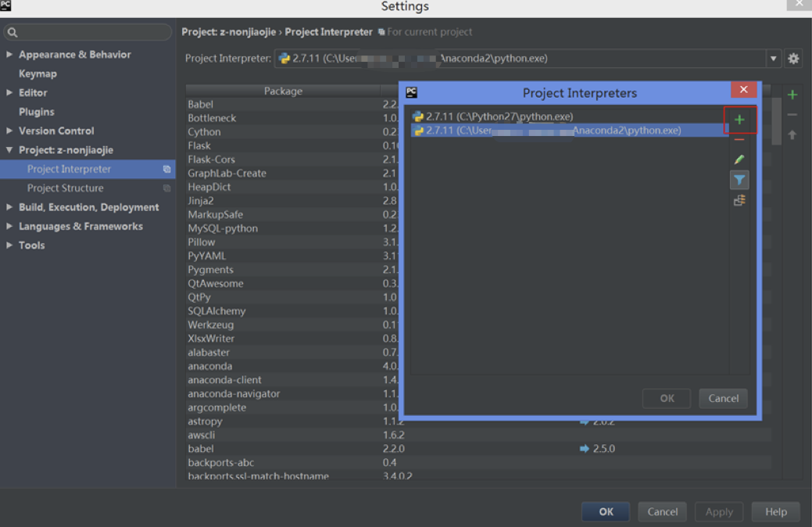Collapse Project: z-nonjiaojie section
Screen dimensions: 812x527
click(x=9, y=150)
